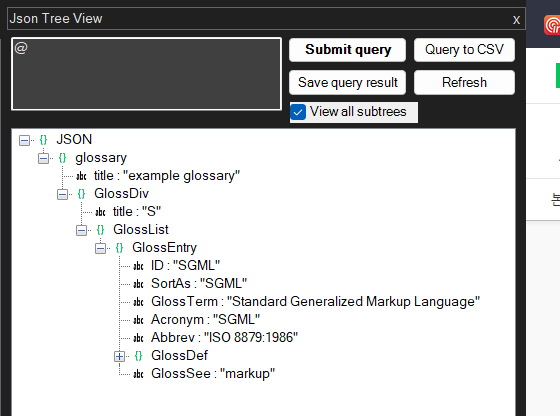Focus the query input text box

(x=146, y=74)
